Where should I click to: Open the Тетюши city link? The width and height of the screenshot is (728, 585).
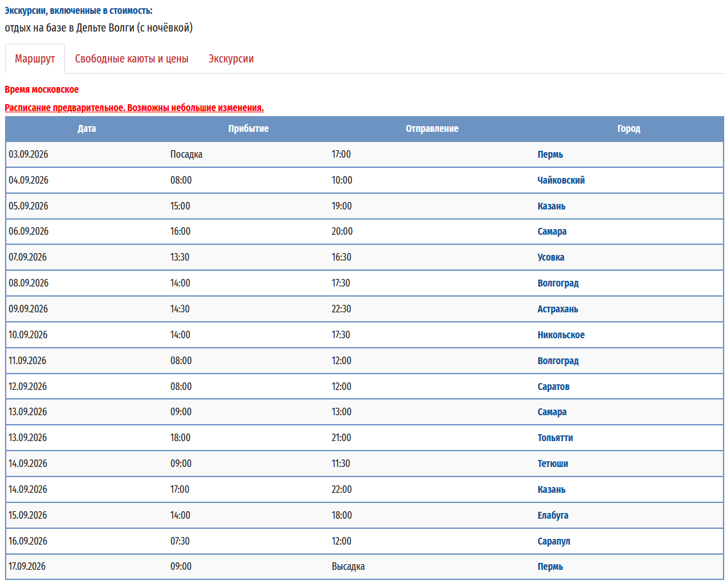click(x=553, y=464)
